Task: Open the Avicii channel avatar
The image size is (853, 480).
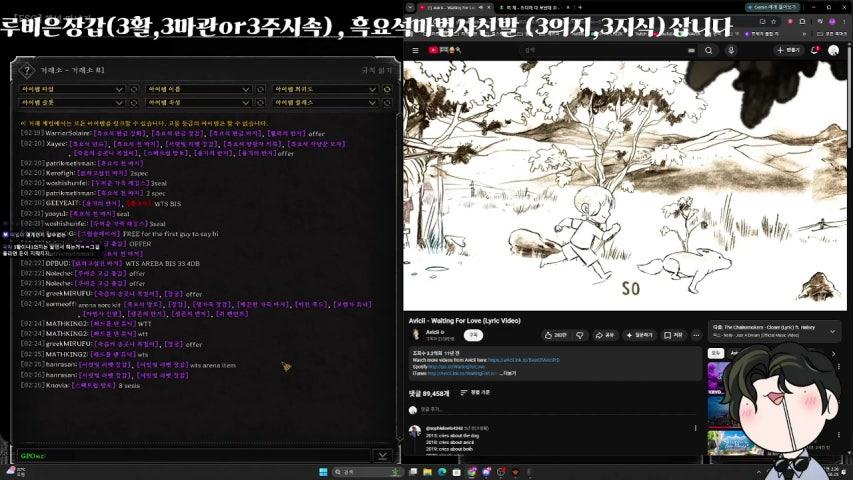Action: coord(416,335)
